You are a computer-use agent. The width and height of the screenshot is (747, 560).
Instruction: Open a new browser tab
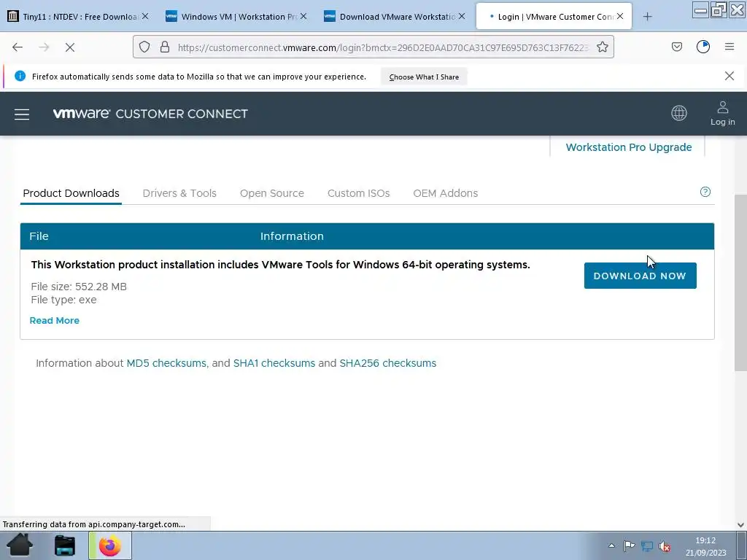648,17
